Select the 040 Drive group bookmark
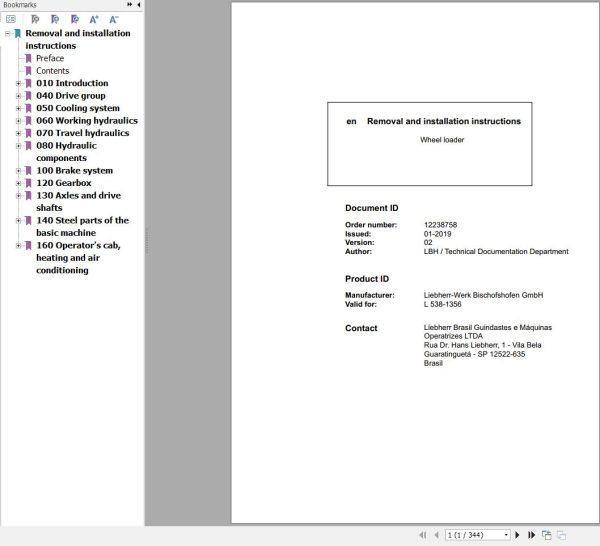Image resolution: width=600 pixels, height=546 pixels. 71,96
